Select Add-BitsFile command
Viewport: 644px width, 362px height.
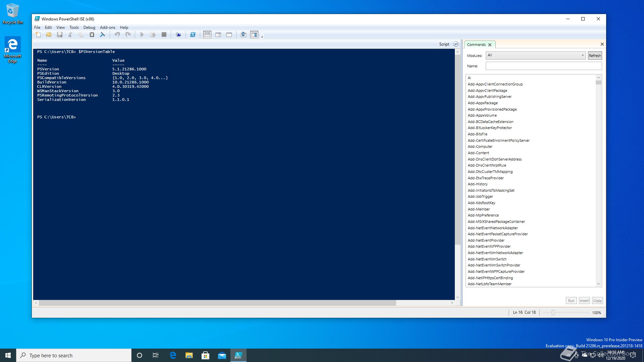click(477, 134)
